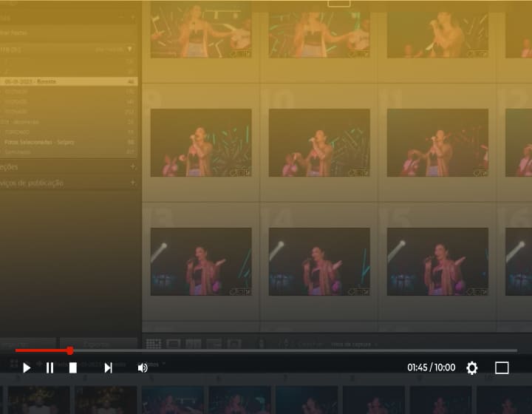This screenshot has height=414, width=532.
Task: Add new collection with plus icon
Action: point(133,167)
